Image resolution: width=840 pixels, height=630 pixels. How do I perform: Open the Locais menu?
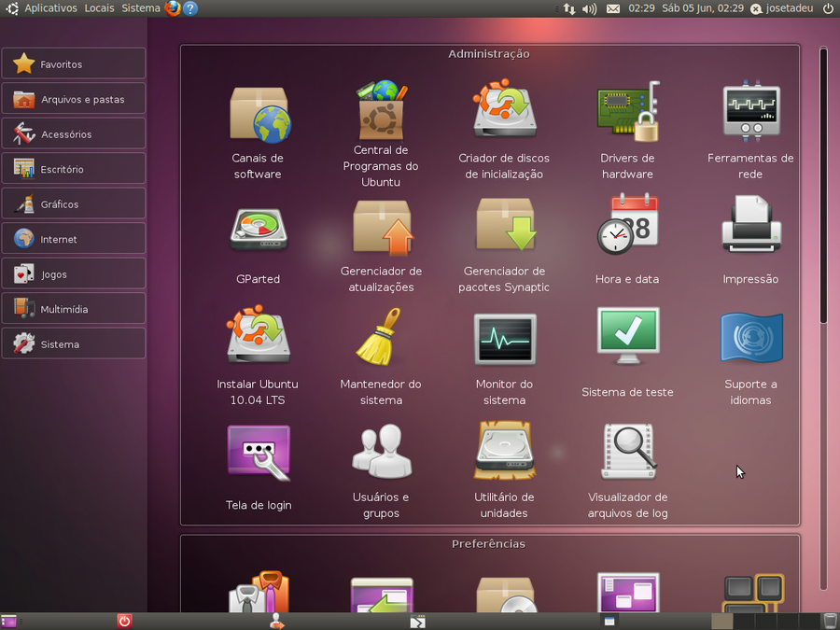pyautogui.click(x=99, y=8)
